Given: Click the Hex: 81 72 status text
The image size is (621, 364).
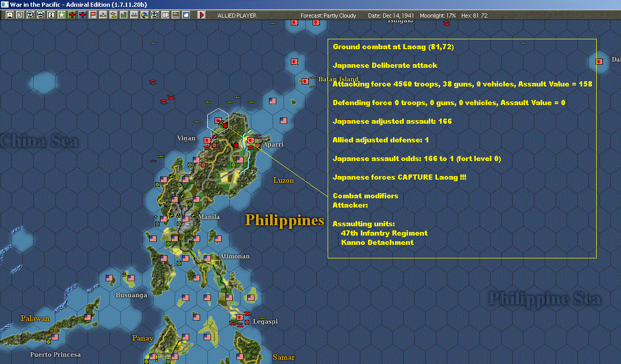Looking at the screenshot, I should point(474,16).
